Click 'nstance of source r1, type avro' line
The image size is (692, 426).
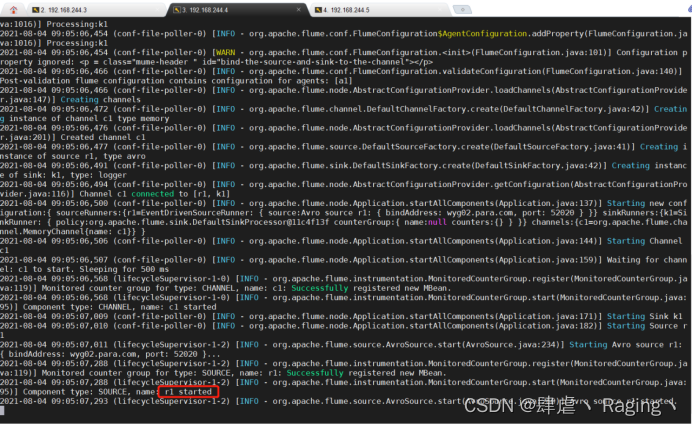pyautogui.click(x=72, y=156)
